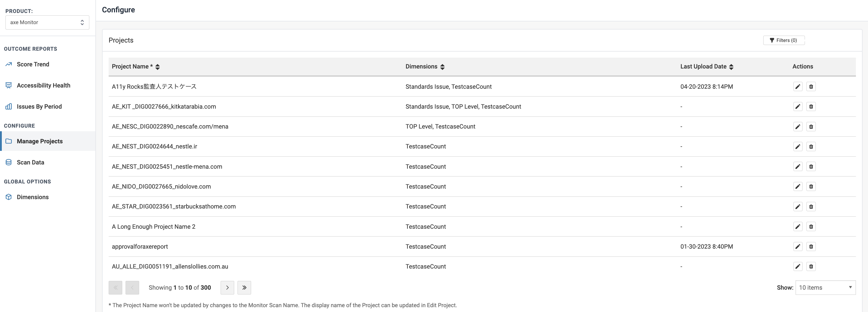Screen dimensions: 868x312
Task: Select the Score Trend report icon
Action: coord(8,64)
